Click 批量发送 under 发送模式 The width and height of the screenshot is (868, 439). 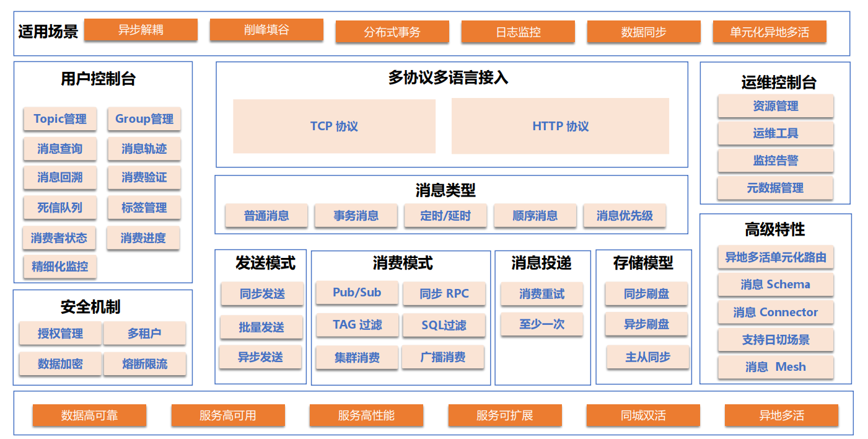(261, 326)
